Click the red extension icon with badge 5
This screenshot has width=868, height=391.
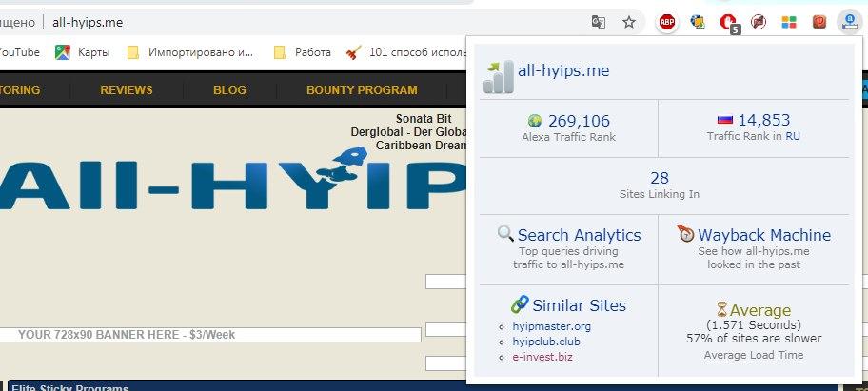(x=728, y=22)
